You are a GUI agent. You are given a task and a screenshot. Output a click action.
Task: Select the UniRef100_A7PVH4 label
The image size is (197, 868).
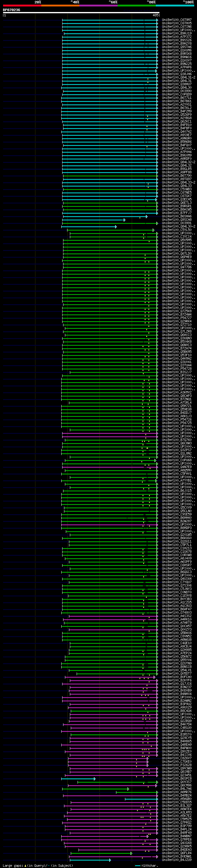coord(176,152)
